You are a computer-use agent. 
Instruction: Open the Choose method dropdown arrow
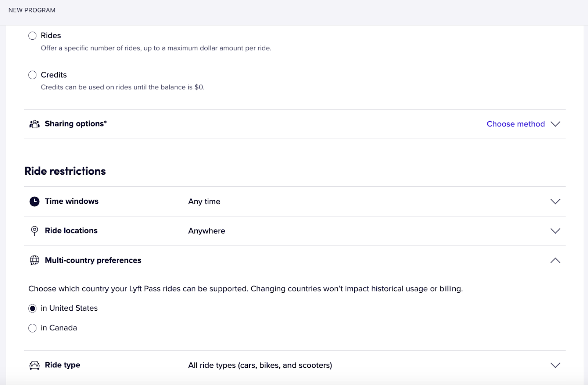point(555,124)
